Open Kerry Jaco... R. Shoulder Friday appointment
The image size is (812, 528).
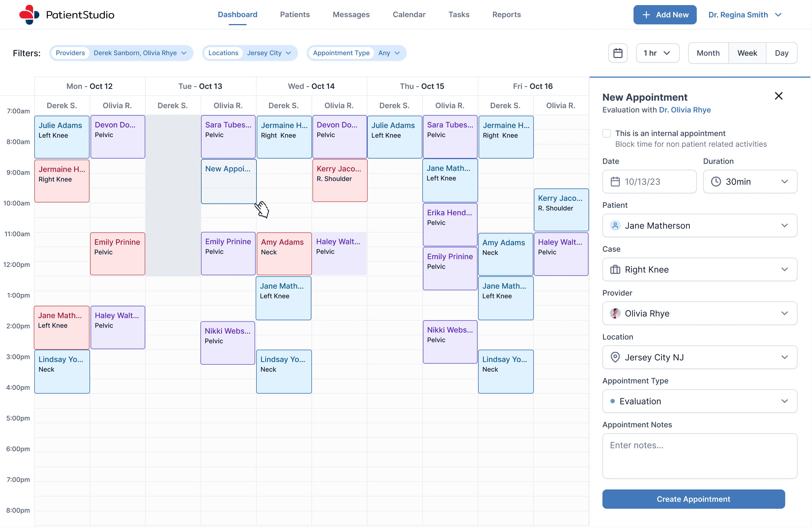561,210
